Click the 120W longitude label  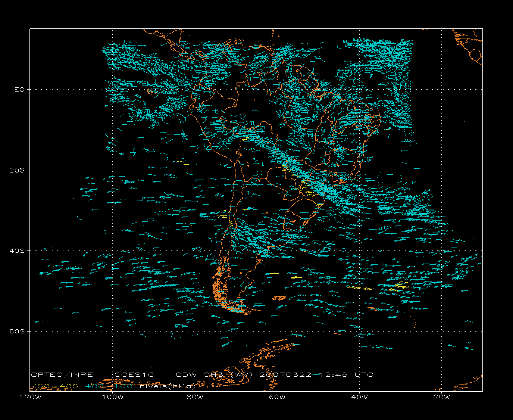coord(30,397)
